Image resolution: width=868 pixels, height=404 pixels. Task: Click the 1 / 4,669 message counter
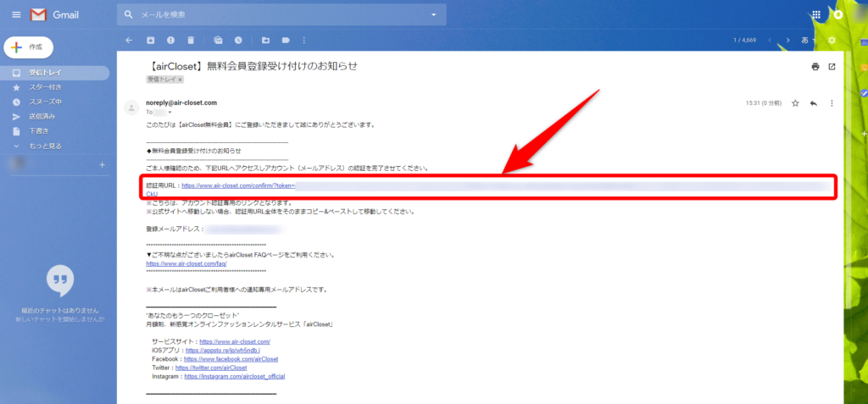(744, 41)
